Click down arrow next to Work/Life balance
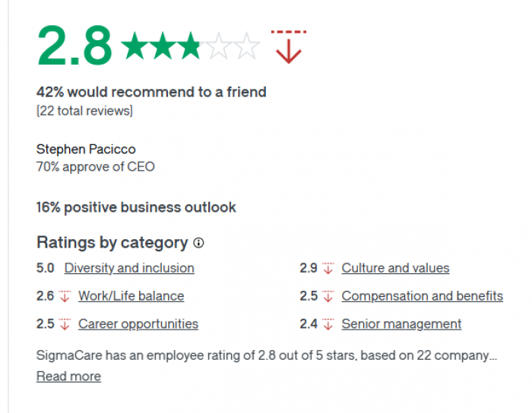This screenshot has width=532, height=413. click(65, 296)
